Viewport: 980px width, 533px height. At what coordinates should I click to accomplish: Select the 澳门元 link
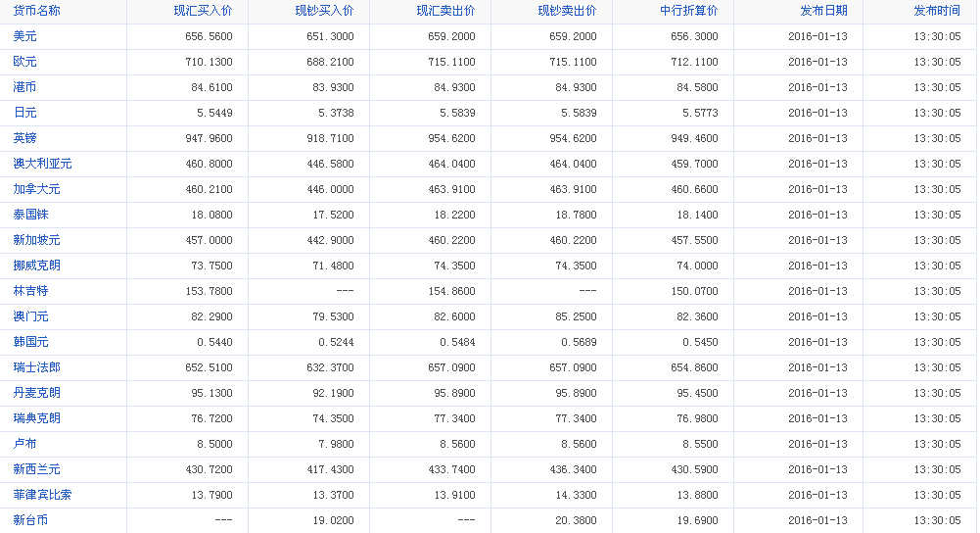[x=30, y=316]
